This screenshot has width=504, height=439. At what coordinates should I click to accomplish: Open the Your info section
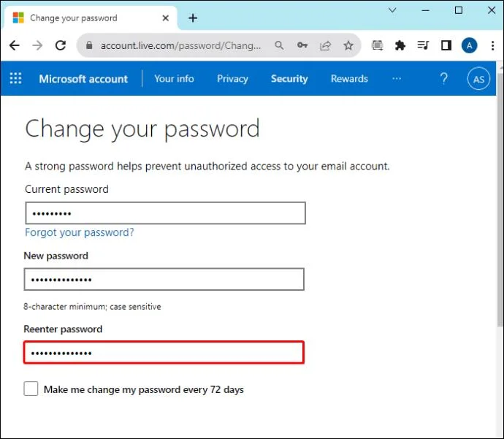point(175,79)
